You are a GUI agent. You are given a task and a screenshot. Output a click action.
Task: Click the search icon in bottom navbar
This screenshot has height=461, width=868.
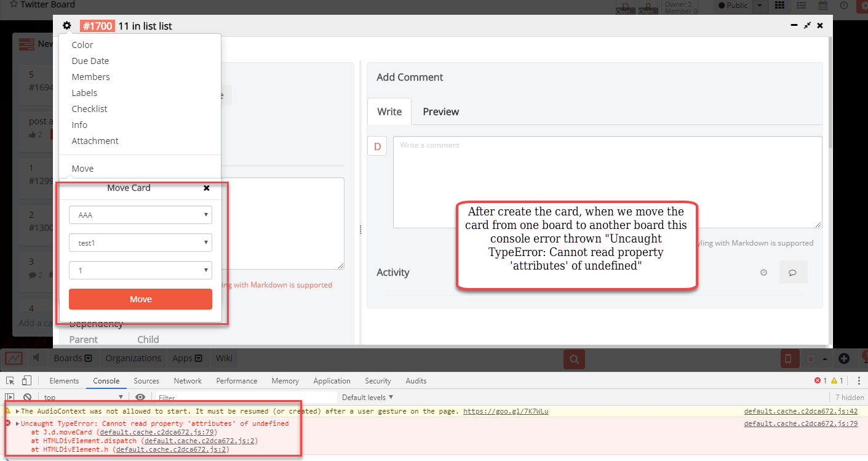[573, 359]
